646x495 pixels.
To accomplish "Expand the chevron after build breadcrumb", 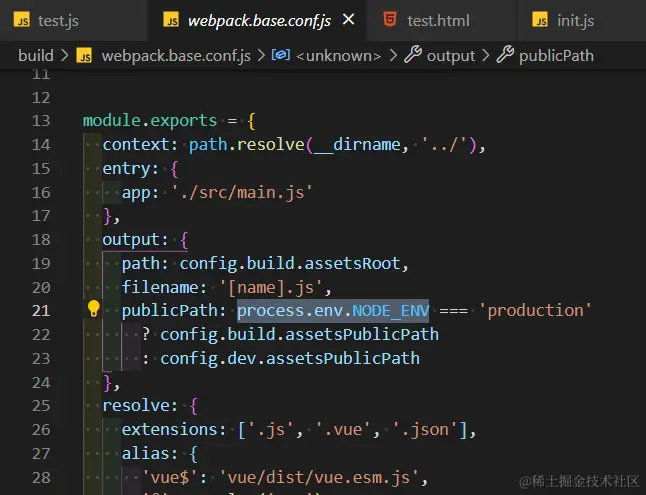I will click(x=65, y=56).
